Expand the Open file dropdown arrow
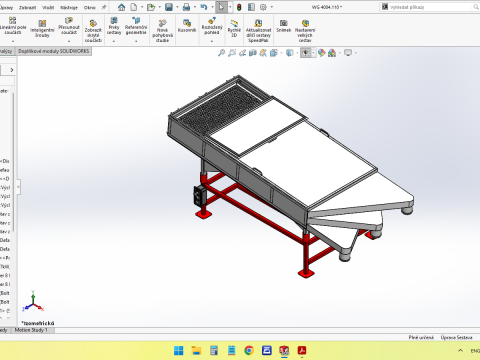480x360 pixels. 160,7
